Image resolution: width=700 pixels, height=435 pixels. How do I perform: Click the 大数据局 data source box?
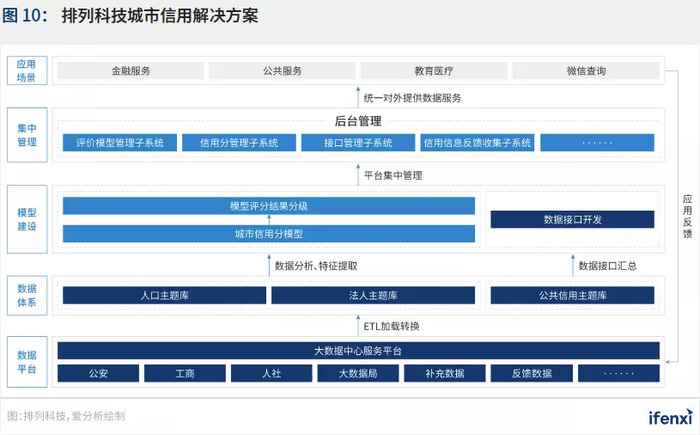coord(358,373)
